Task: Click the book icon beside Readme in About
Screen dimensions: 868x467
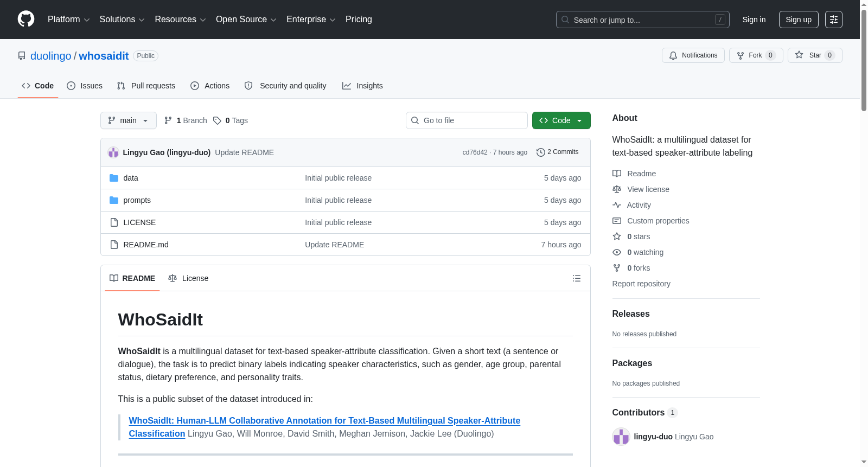Action: tap(617, 174)
